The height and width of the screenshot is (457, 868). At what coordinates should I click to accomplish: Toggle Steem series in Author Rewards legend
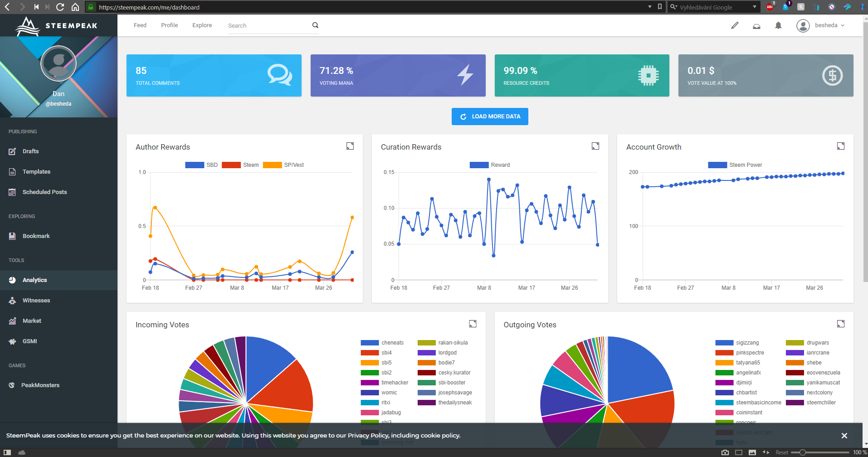[240, 165]
